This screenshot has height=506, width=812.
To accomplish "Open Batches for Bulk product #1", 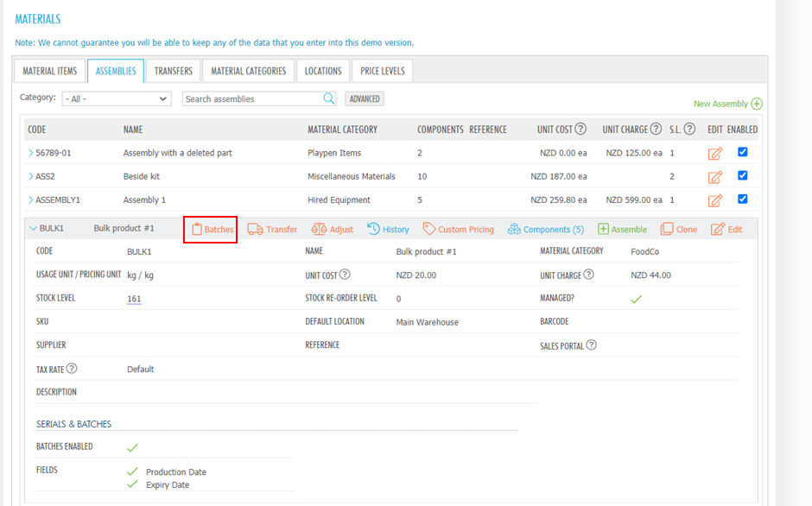I will 211,230.
